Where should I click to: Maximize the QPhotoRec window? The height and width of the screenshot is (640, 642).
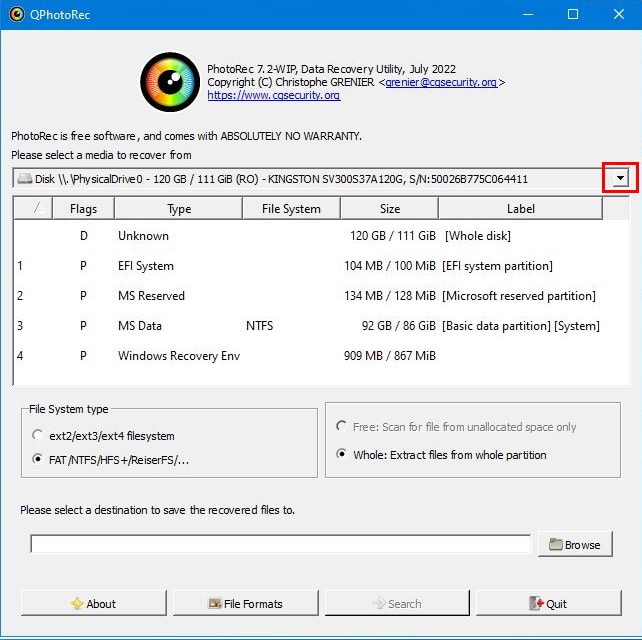[573, 15]
